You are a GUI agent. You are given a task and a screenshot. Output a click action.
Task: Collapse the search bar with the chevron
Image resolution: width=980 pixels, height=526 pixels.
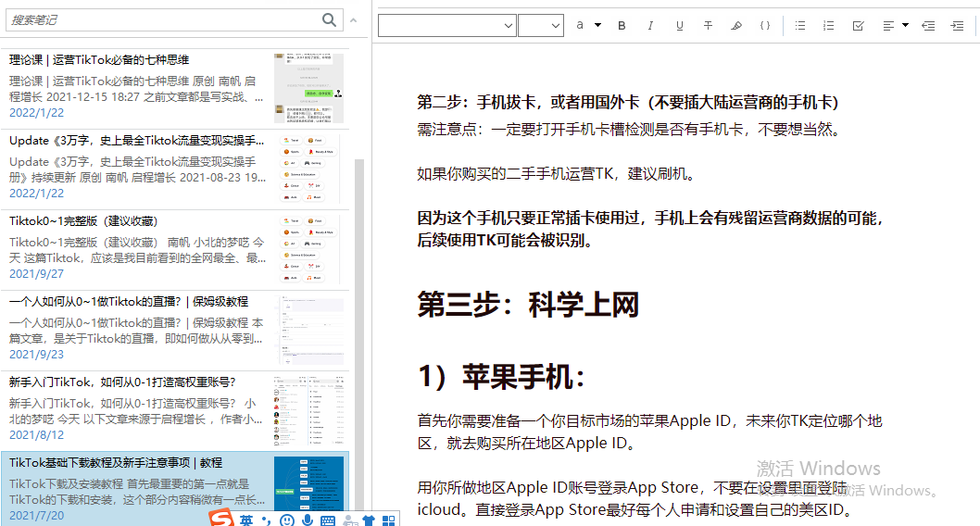[x=354, y=20]
